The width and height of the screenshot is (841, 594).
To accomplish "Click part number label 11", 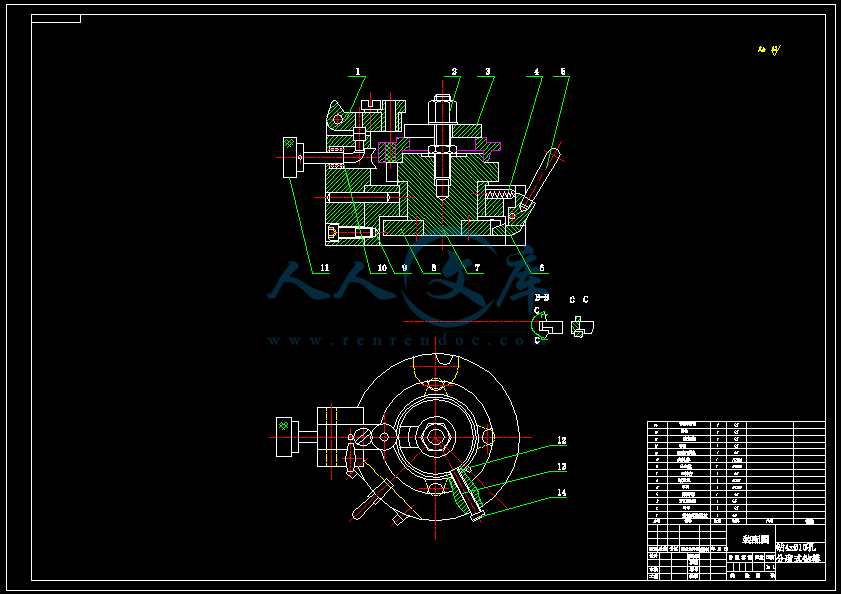I will coord(324,268).
